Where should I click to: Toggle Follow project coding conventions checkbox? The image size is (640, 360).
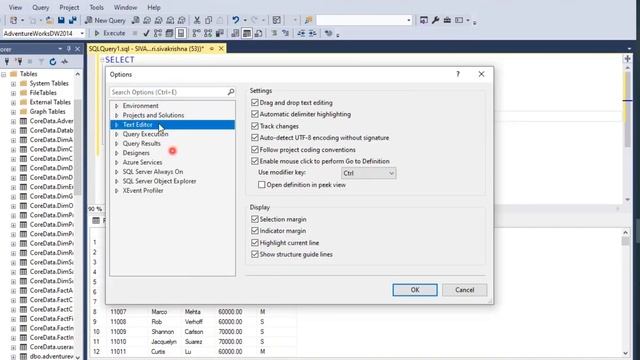tap(255, 149)
